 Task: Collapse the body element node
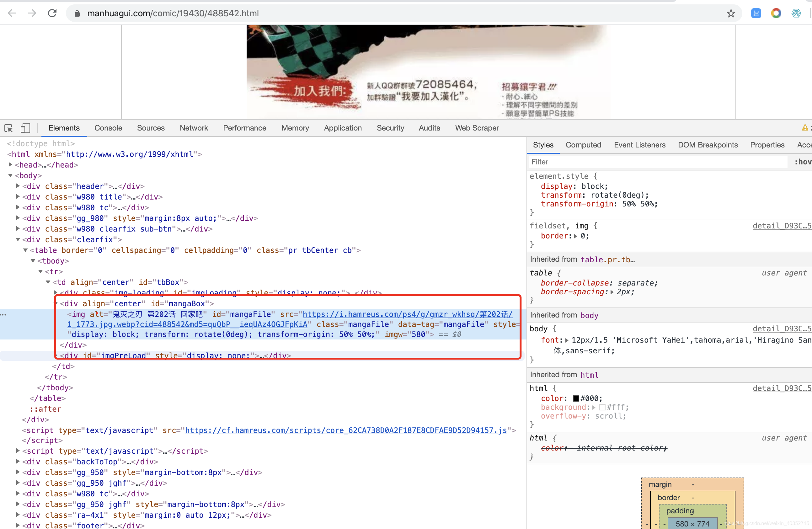point(11,175)
